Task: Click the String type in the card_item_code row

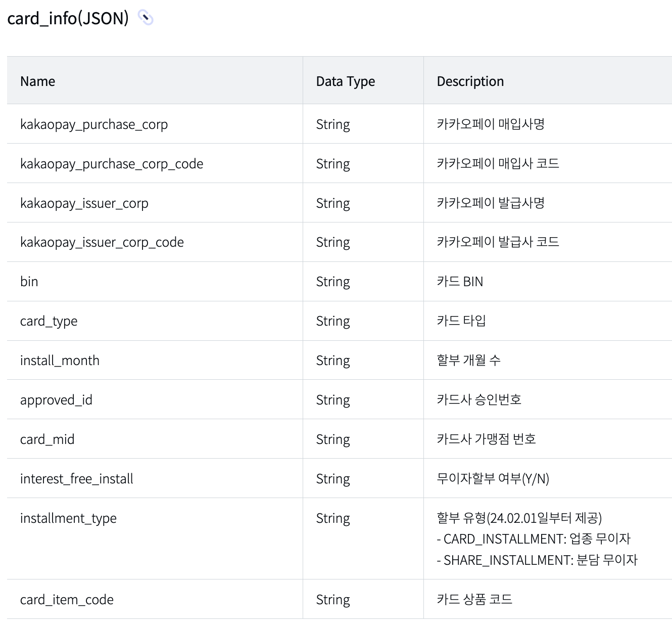Action: pyautogui.click(x=333, y=600)
